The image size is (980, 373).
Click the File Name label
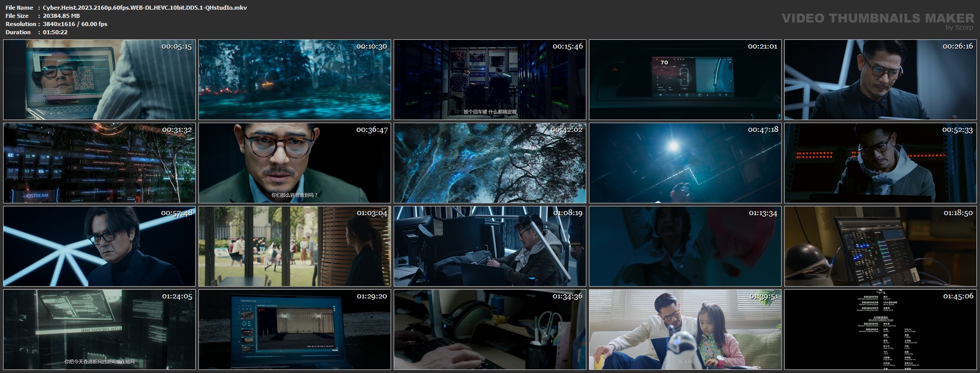pyautogui.click(x=19, y=8)
